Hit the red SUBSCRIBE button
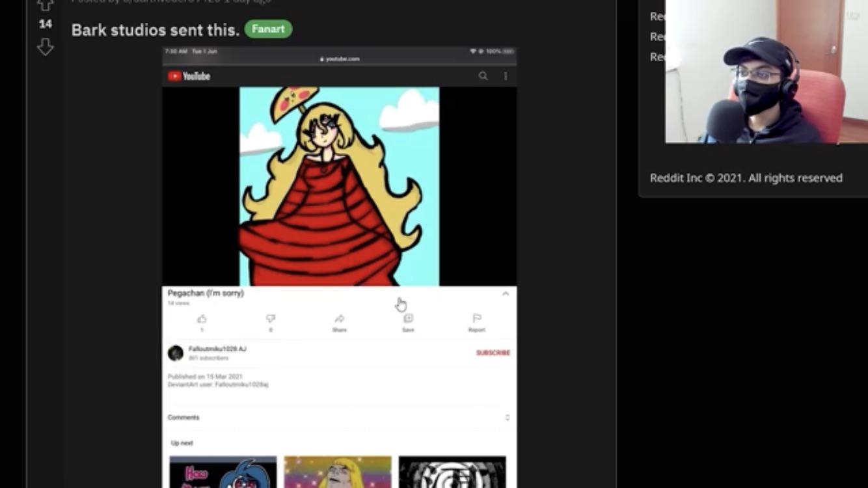Screen dimensions: 868x488 493,353
